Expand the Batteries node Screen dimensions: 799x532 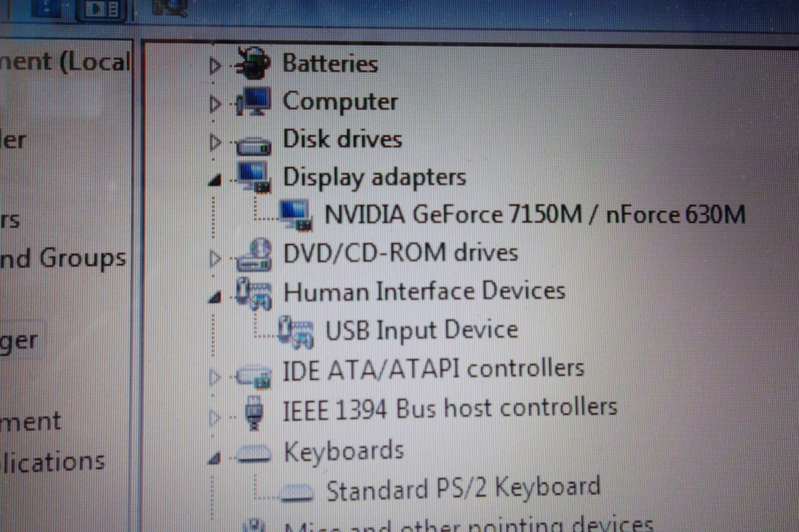(215, 65)
